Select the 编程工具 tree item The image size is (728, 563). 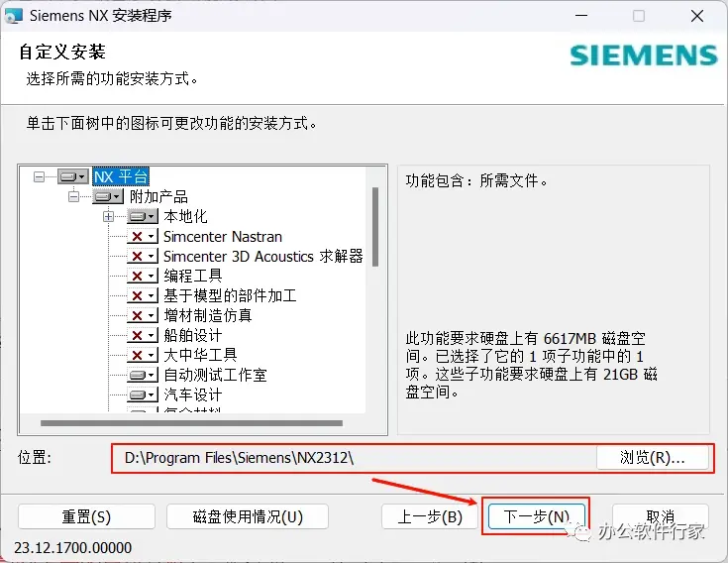tap(193, 276)
